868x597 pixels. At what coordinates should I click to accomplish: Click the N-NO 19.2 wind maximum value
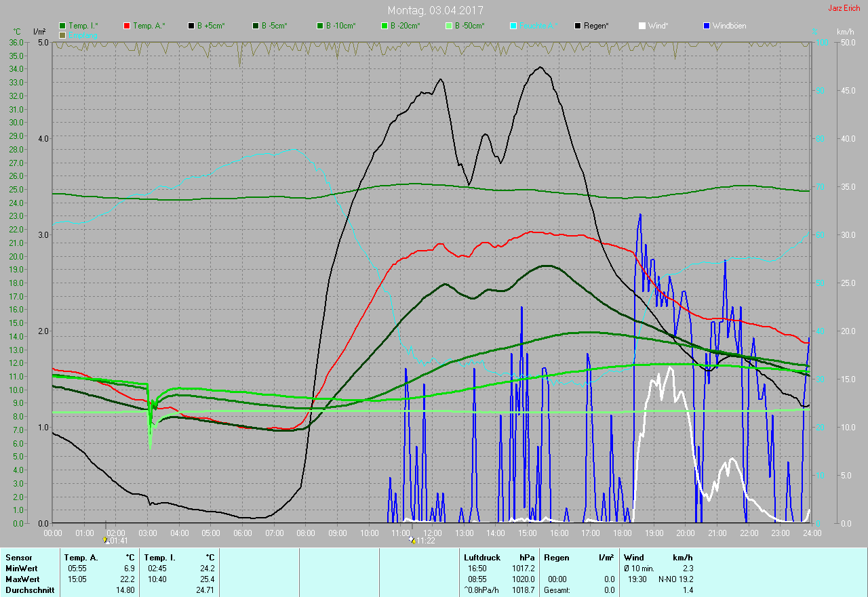pos(675,579)
